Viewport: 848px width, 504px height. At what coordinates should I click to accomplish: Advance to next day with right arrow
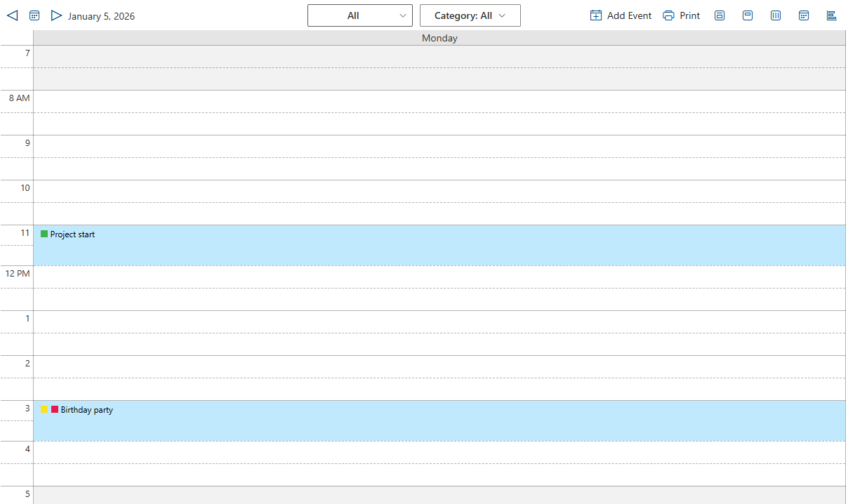point(56,15)
